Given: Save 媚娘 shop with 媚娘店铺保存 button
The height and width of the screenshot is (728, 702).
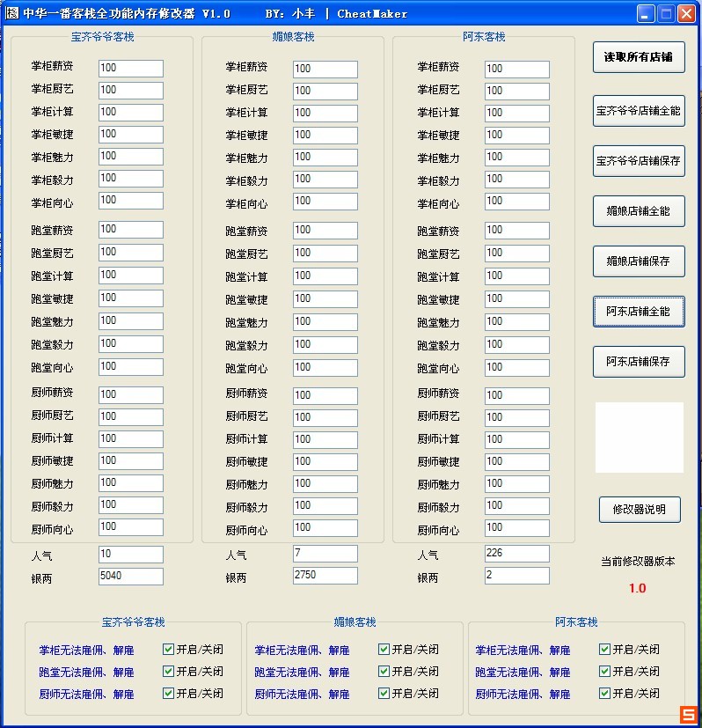Looking at the screenshot, I should coord(638,261).
